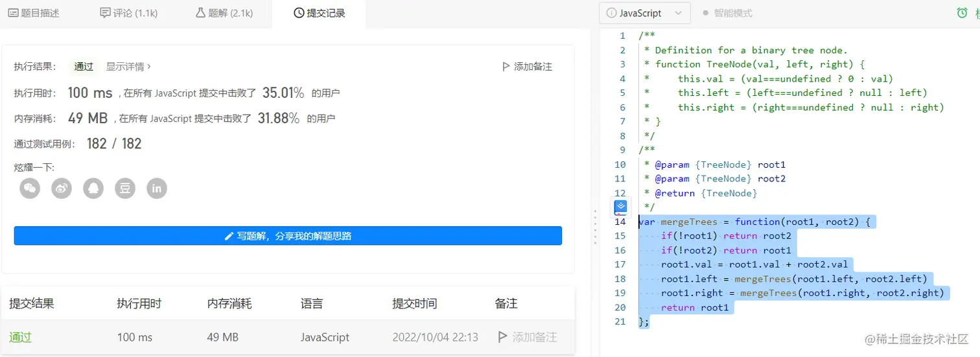Open the 题解 (2.1k) tab

click(224, 13)
